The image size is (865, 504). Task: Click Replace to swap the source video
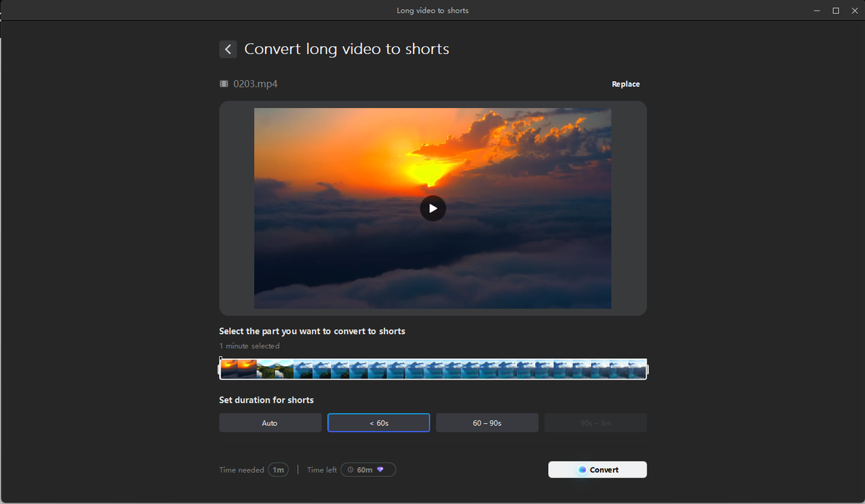pos(625,84)
